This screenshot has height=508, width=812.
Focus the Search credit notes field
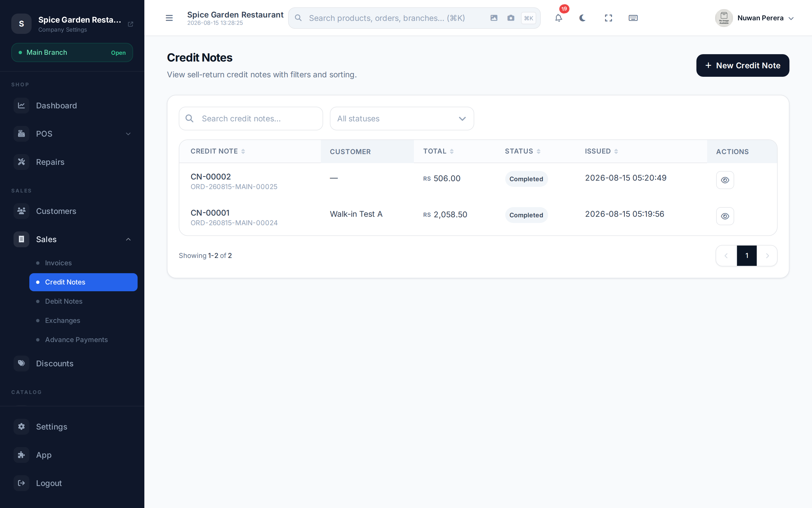pyautogui.click(x=251, y=119)
